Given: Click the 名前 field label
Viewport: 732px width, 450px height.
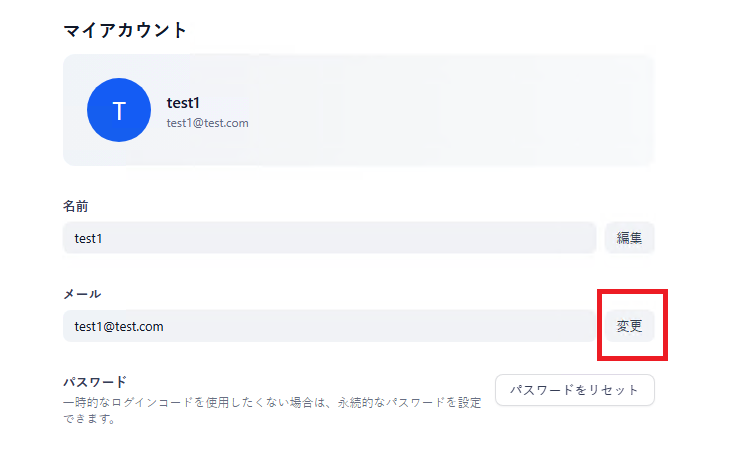Looking at the screenshot, I should tap(76, 206).
